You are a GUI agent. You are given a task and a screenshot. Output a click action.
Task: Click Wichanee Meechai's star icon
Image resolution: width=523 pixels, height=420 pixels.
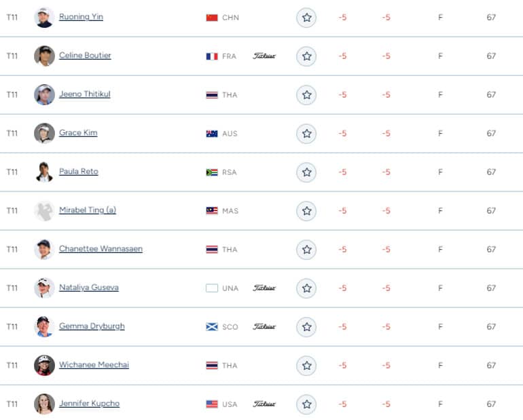[x=306, y=365]
